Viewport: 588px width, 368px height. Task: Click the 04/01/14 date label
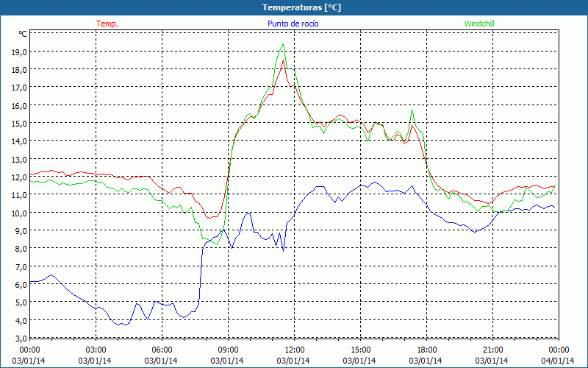click(x=558, y=361)
